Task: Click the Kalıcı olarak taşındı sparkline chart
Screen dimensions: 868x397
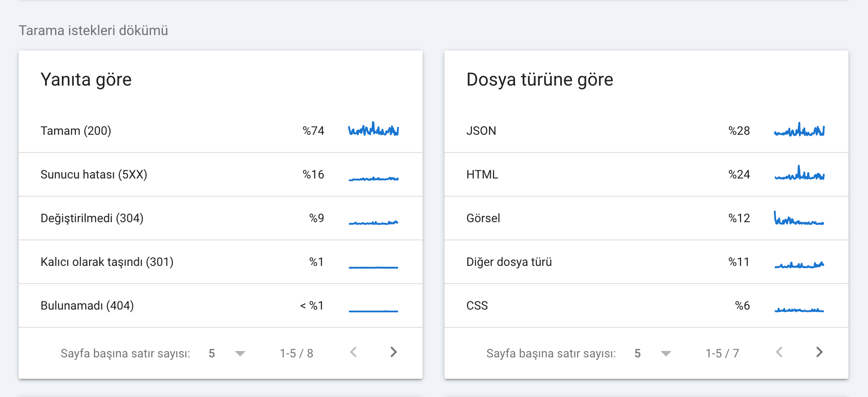Action: (x=373, y=267)
